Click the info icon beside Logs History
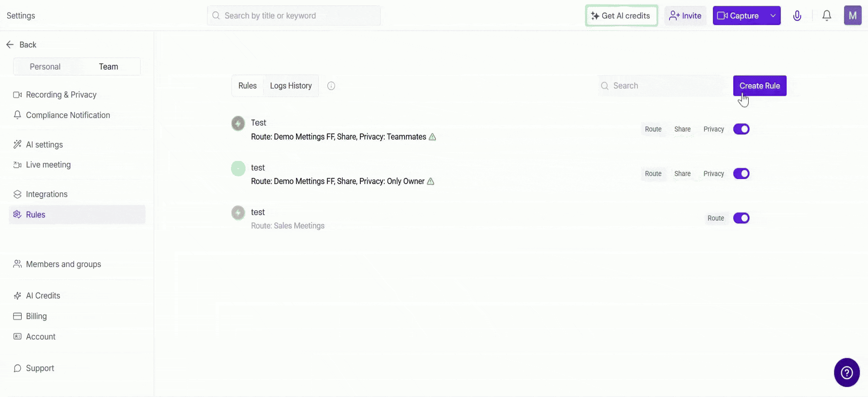868x397 pixels. [x=331, y=86]
